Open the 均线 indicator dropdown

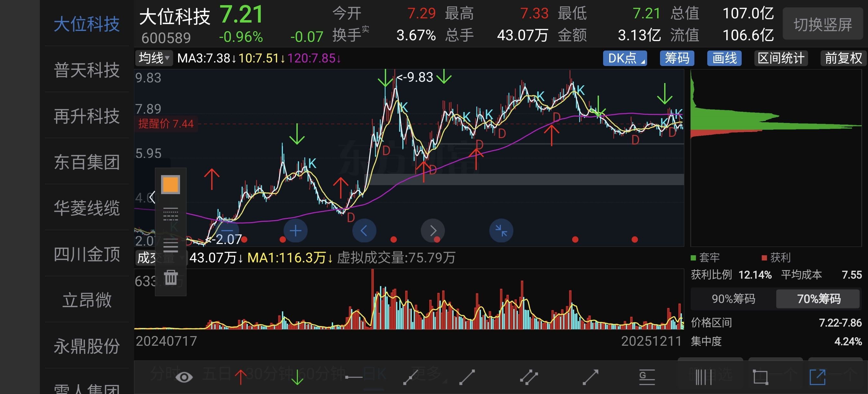coord(154,58)
